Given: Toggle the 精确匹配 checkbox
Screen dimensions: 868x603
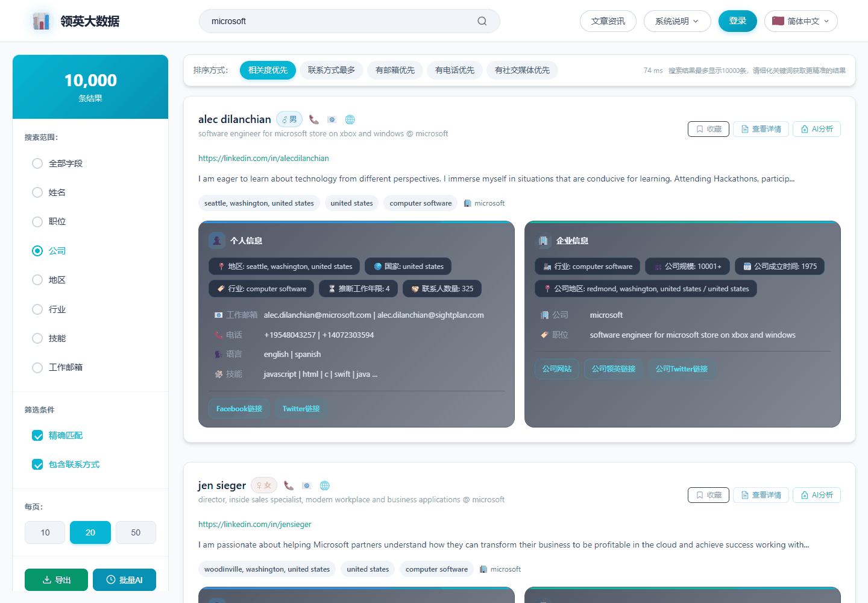Looking at the screenshot, I should click(x=37, y=435).
